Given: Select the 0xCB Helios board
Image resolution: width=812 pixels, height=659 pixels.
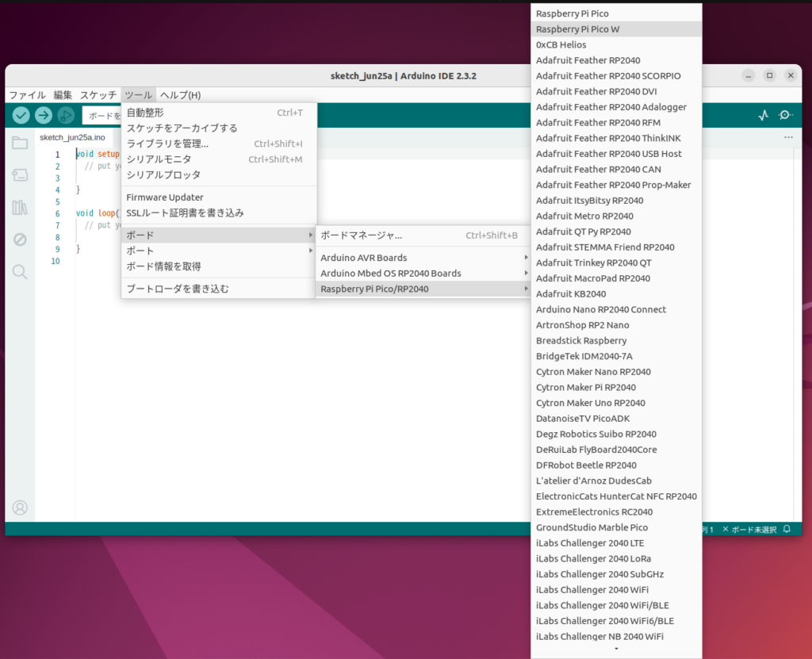Looking at the screenshot, I should click(616, 44).
